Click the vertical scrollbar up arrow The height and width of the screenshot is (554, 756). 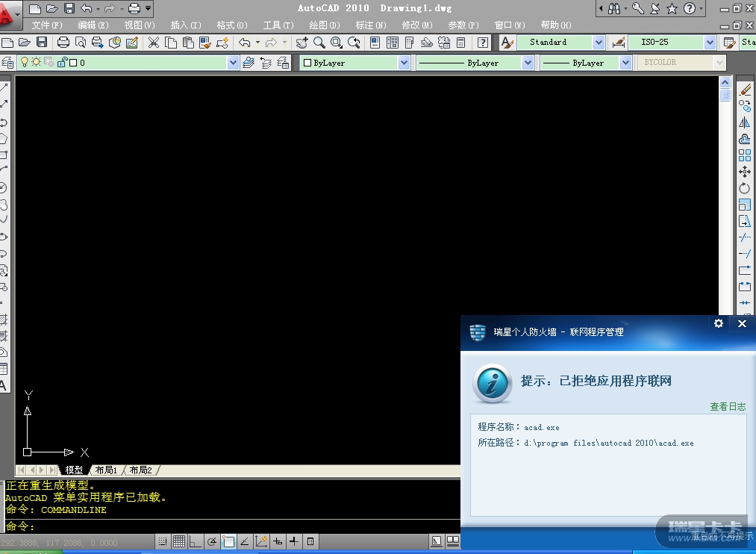pos(725,82)
